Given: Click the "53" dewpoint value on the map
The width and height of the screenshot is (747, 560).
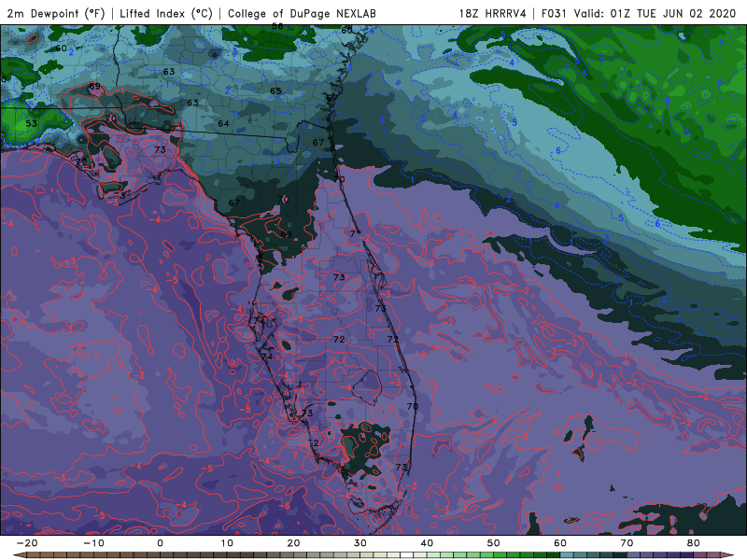Looking at the screenshot, I should pos(31,123).
